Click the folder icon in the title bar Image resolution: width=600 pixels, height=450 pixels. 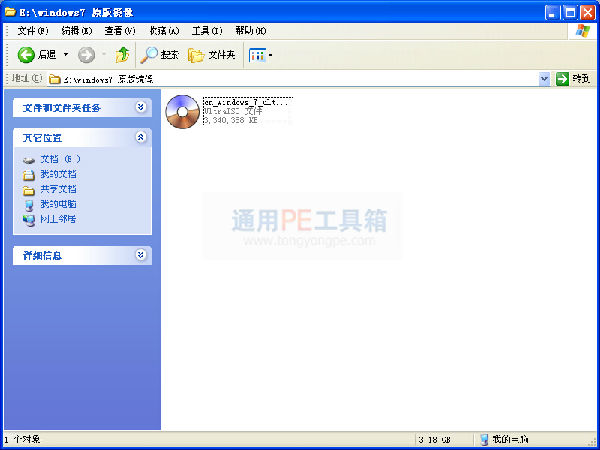tap(10, 12)
